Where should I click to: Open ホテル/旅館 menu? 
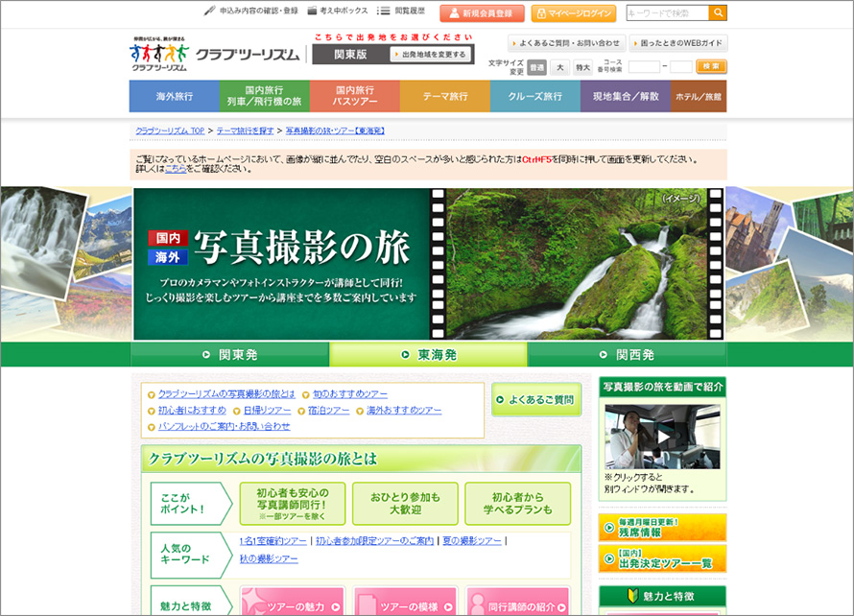coord(699,96)
